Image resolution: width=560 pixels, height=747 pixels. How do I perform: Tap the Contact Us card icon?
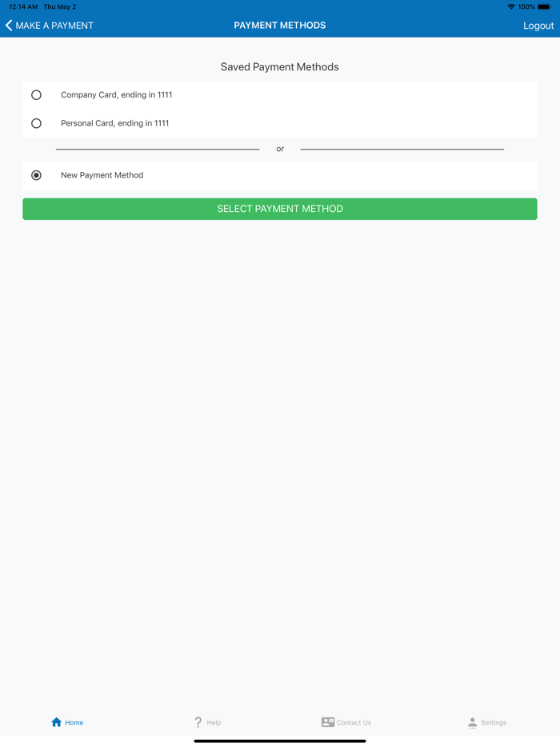[328, 722]
